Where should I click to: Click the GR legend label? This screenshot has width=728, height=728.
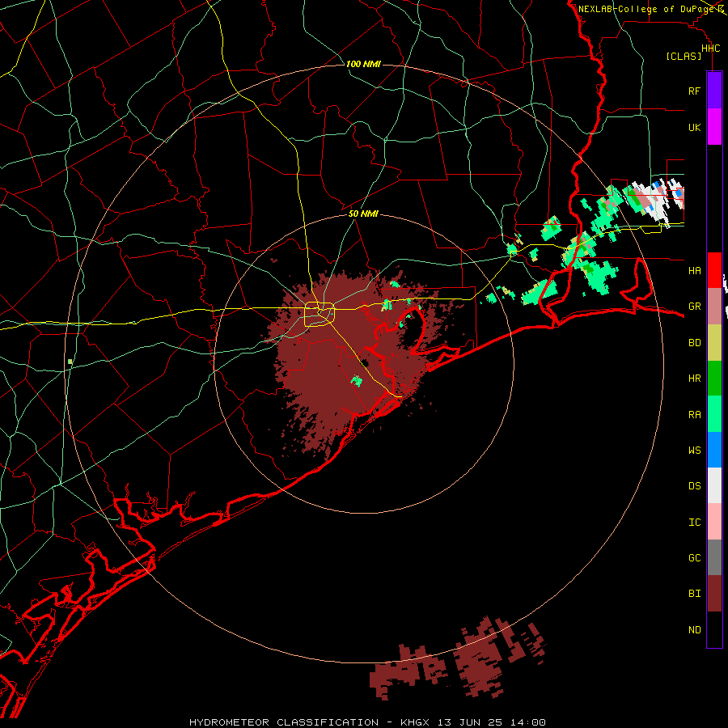[x=694, y=307]
